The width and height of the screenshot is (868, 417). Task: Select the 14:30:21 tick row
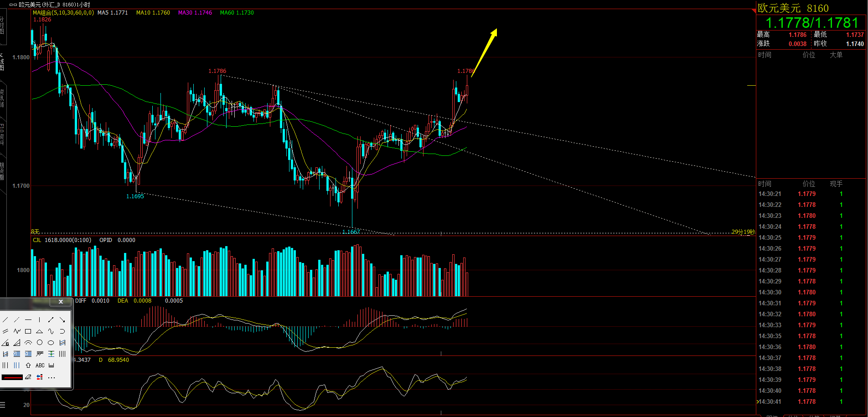(x=811, y=194)
